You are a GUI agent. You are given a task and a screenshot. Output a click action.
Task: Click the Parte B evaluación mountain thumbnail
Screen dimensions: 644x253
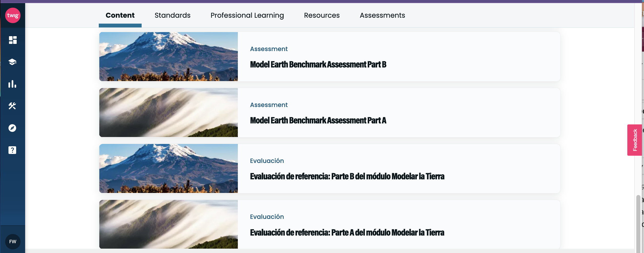tap(169, 168)
